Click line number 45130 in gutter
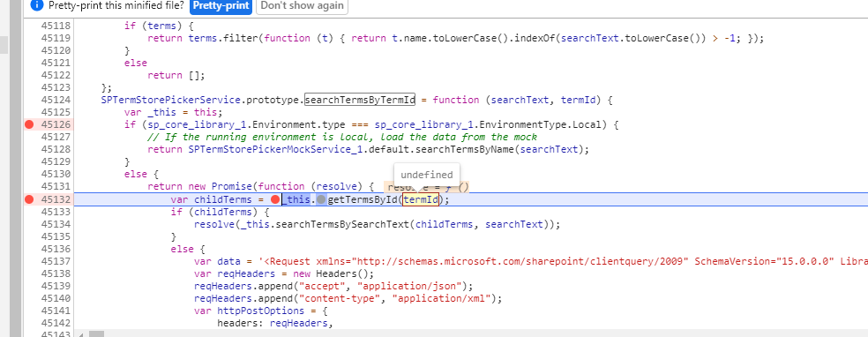Viewport: 868px width, 337px height. pos(56,175)
